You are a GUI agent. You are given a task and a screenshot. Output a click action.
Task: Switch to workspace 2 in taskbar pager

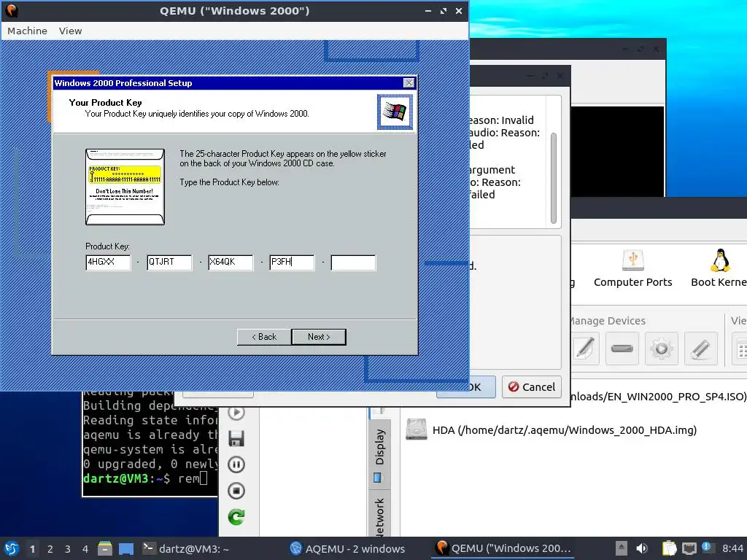point(50,549)
